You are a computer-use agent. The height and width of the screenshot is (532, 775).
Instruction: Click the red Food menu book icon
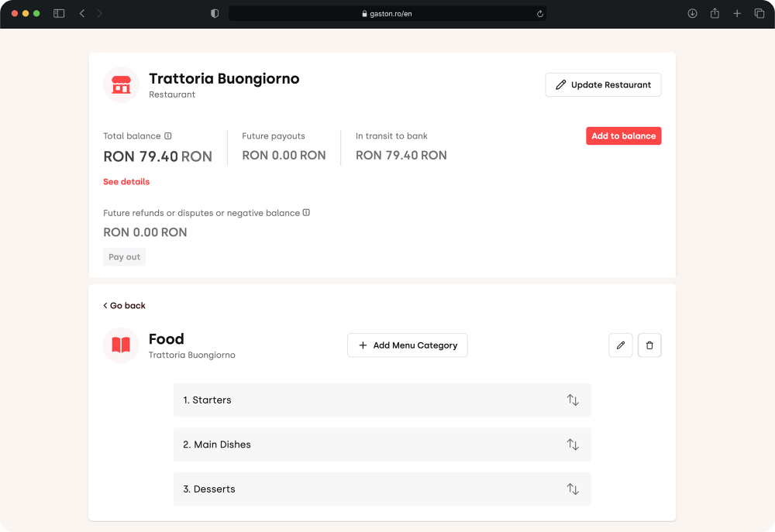[121, 345]
